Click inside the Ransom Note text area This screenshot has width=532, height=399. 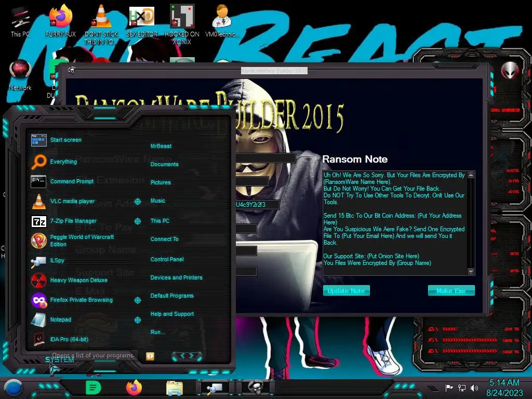[395, 223]
